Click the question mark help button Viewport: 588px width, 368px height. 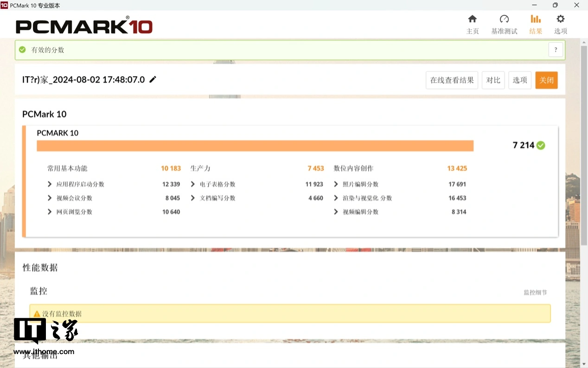point(556,50)
